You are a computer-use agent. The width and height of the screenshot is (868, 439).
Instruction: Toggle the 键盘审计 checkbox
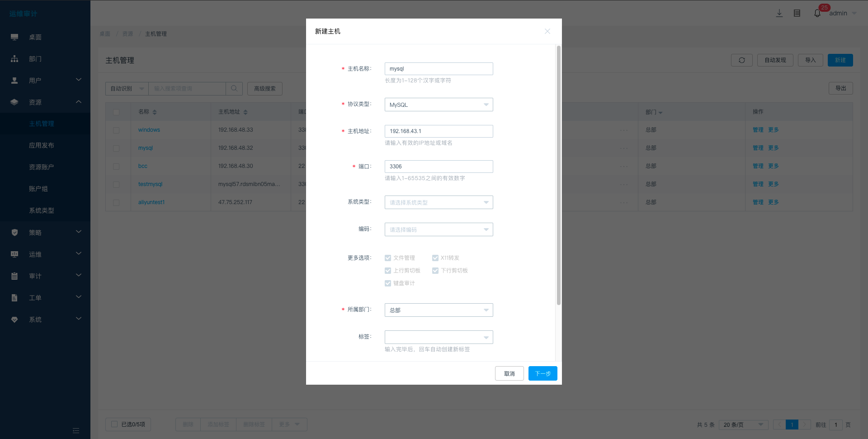tap(388, 283)
